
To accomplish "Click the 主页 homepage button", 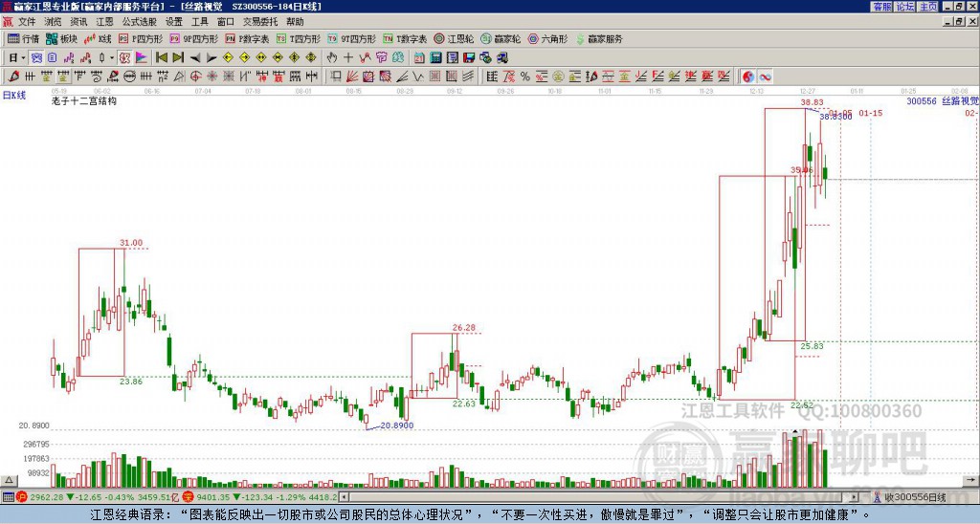I will coord(928,7).
